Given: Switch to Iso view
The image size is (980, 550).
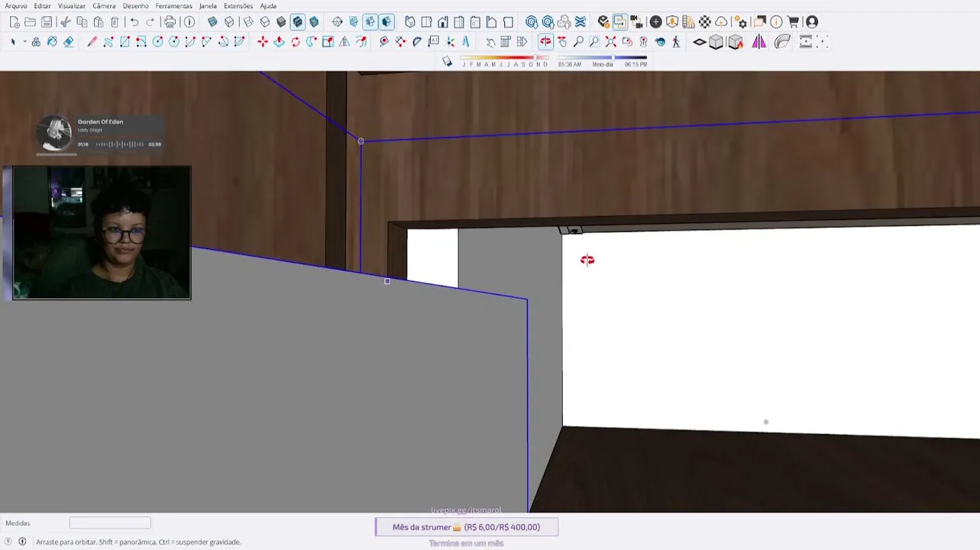Looking at the screenshot, I should pyautogui.click(x=410, y=22).
